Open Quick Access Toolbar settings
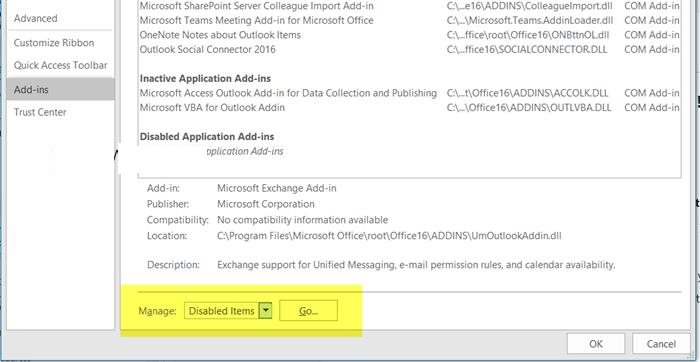 [60, 65]
